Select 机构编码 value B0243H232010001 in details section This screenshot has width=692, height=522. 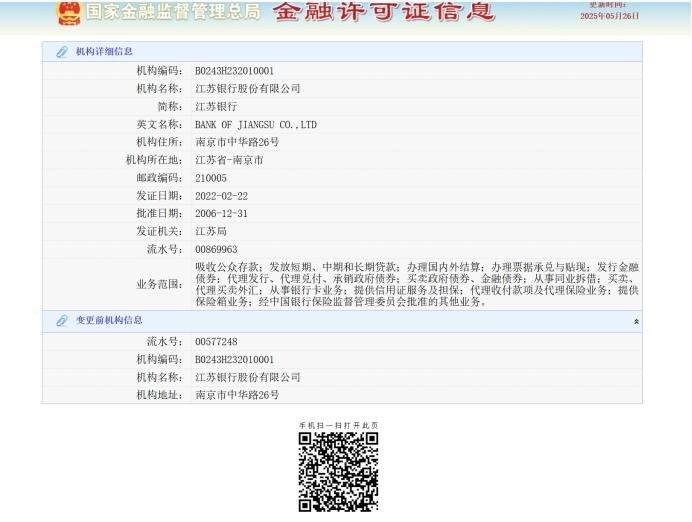tap(234, 71)
